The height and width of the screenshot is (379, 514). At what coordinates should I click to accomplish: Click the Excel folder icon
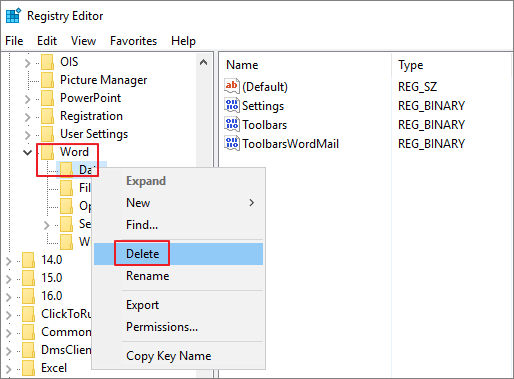tap(28, 368)
